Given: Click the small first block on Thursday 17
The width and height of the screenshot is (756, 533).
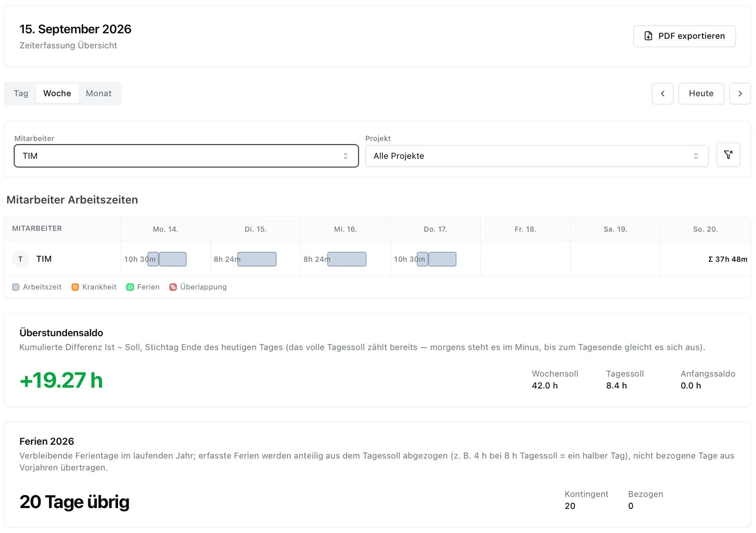Looking at the screenshot, I should coord(422,259).
